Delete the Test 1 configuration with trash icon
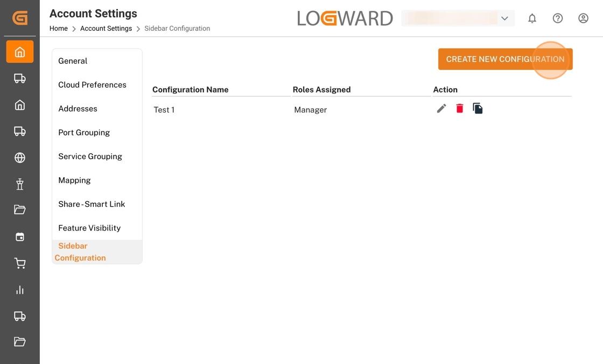This screenshot has height=364, width=603. click(x=460, y=109)
